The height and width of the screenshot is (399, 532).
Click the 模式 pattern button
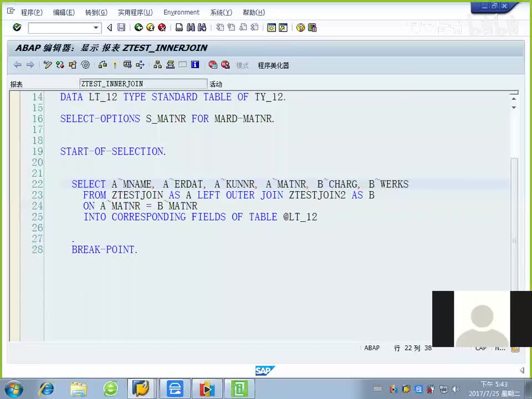tap(242, 65)
